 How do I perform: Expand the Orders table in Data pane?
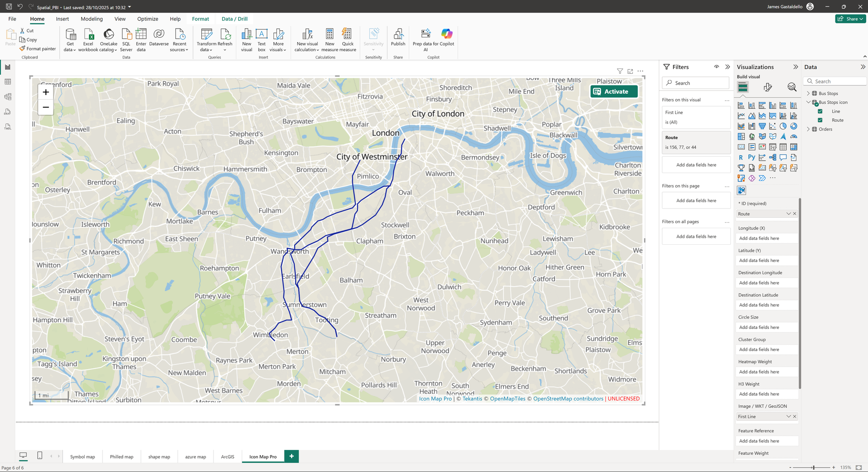[x=808, y=129]
